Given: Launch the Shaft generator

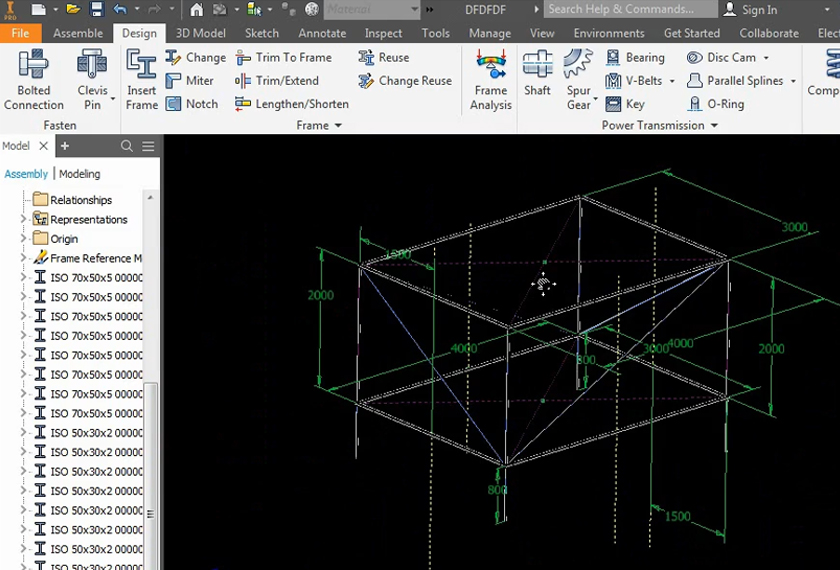Looking at the screenshot, I should (x=537, y=74).
